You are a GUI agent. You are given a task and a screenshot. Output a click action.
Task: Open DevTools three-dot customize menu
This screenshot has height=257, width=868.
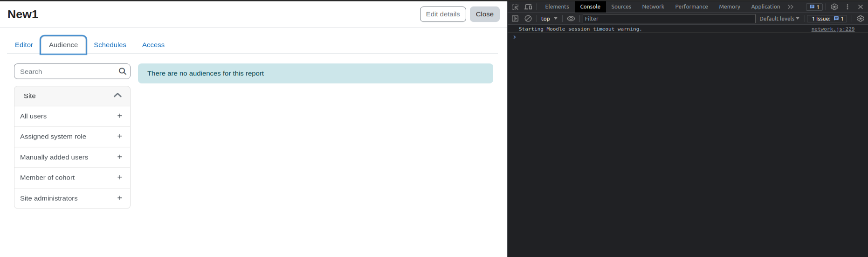pos(847,7)
